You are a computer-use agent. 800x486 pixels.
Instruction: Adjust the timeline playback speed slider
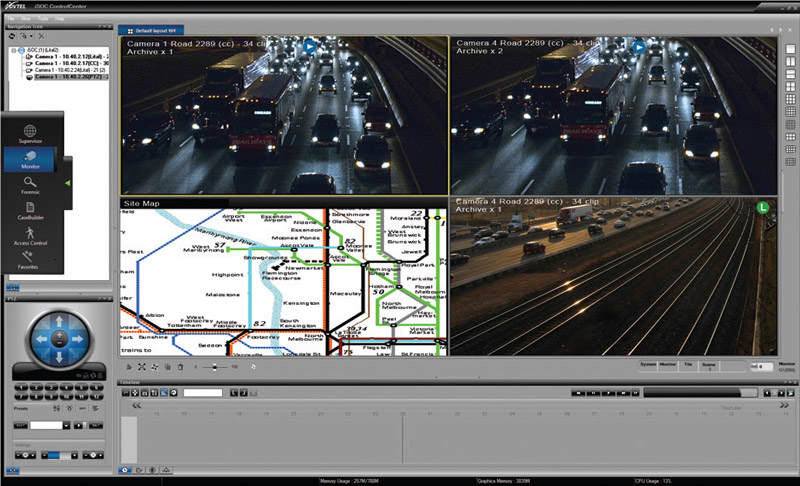[701, 393]
